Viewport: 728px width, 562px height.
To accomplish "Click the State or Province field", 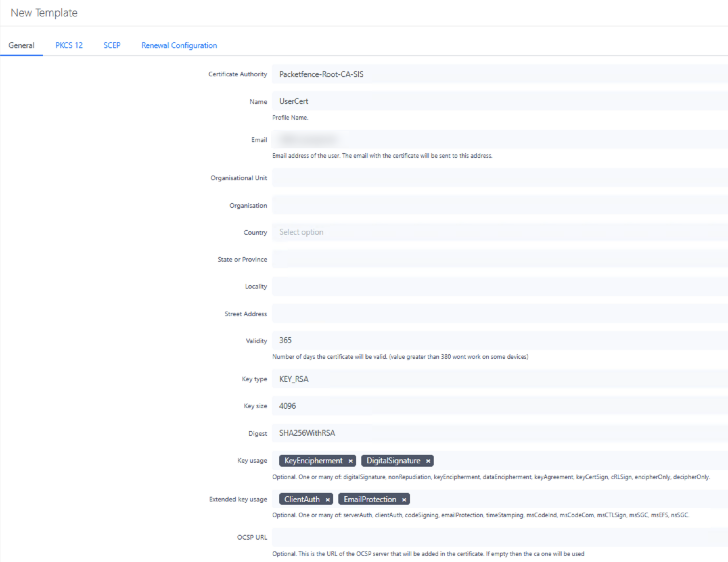I will pyautogui.click(x=500, y=259).
